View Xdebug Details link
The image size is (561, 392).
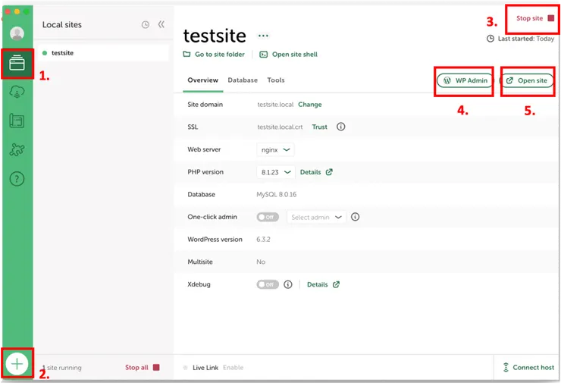(324, 284)
